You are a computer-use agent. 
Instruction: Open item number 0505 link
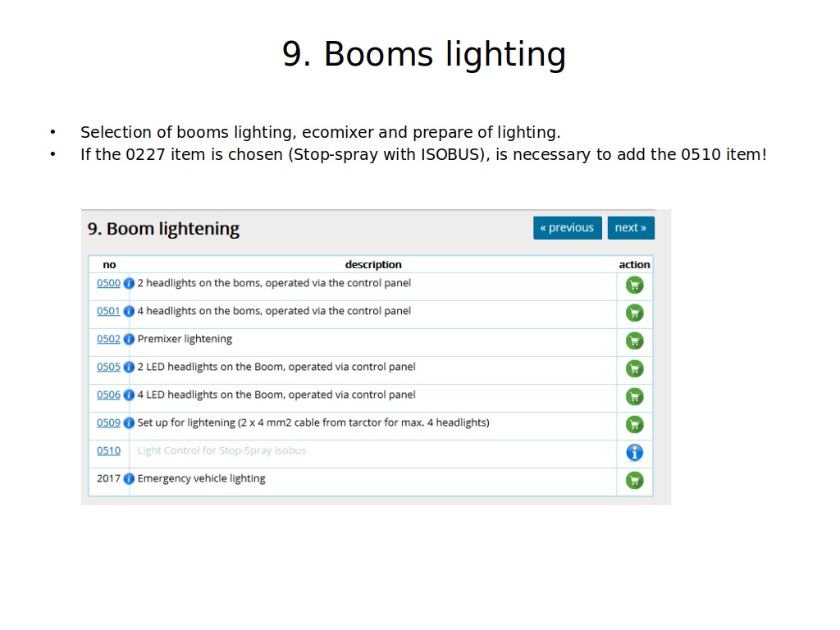tap(108, 367)
